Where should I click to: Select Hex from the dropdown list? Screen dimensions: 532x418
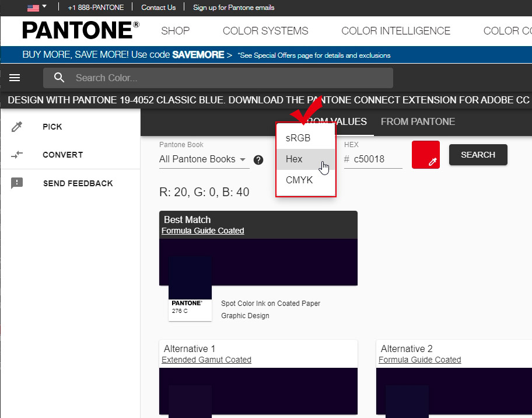point(306,159)
